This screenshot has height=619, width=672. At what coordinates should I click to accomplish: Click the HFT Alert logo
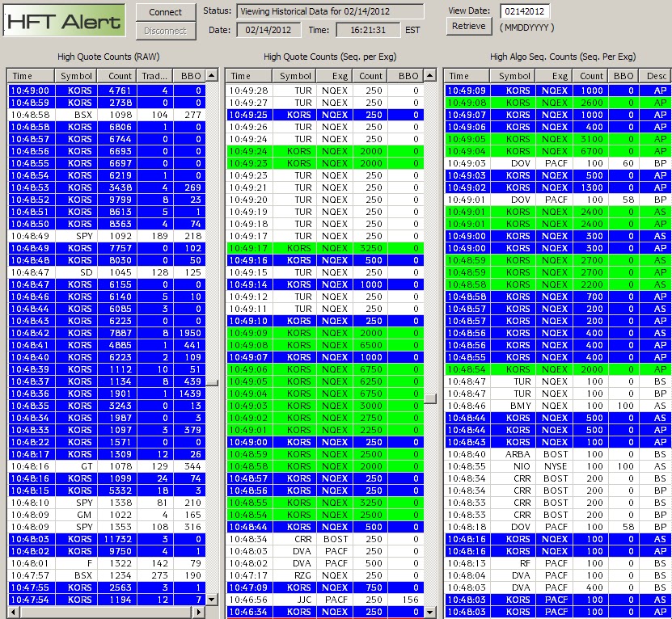point(65,20)
